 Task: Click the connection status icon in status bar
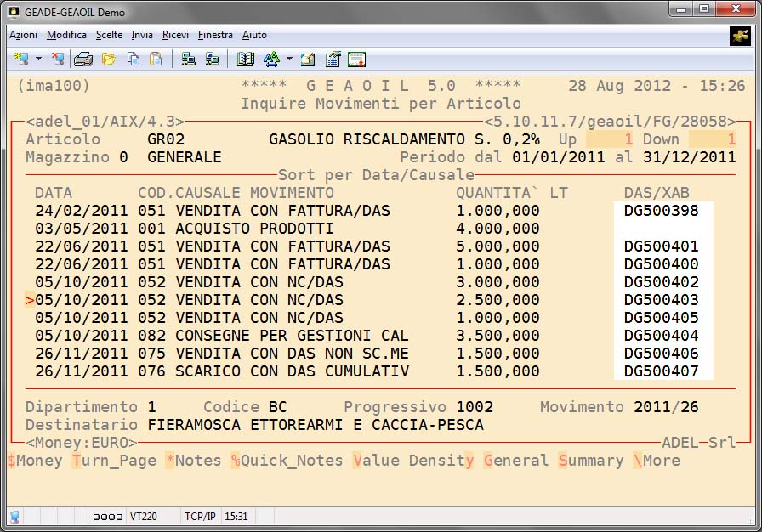point(15,516)
